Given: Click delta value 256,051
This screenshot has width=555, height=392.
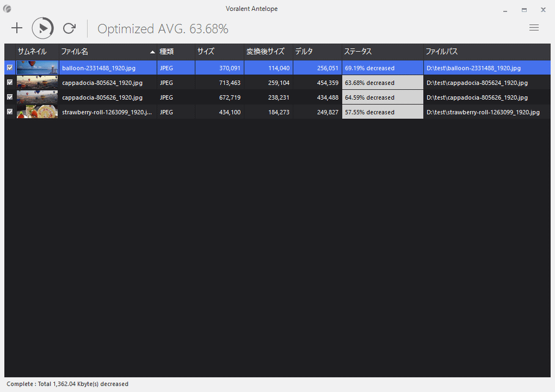Looking at the screenshot, I should pyautogui.click(x=328, y=68).
